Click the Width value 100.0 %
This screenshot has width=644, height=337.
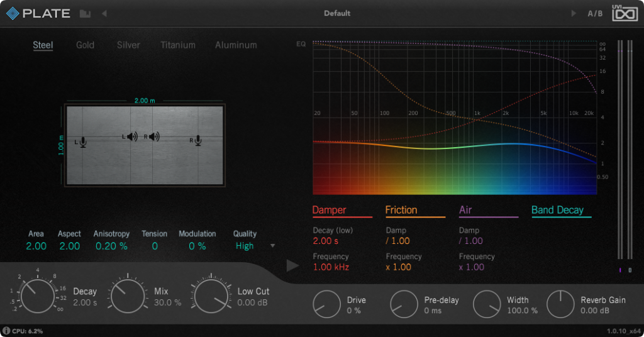522,311
